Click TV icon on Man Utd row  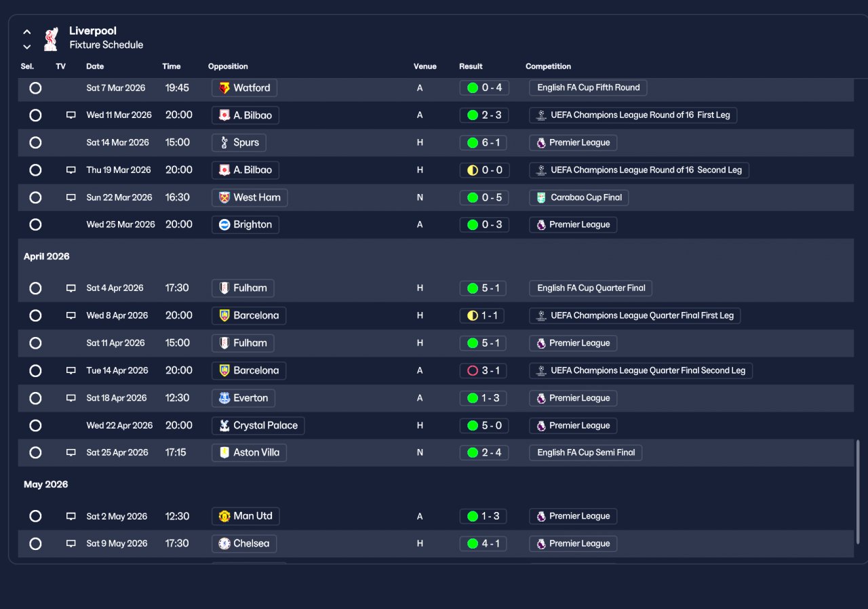coord(71,516)
